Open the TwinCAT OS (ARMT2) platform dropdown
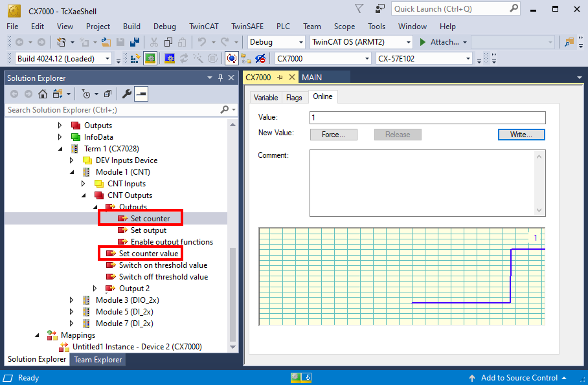Viewport: 588px width, 385px height. pyautogui.click(x=361, y=42)
